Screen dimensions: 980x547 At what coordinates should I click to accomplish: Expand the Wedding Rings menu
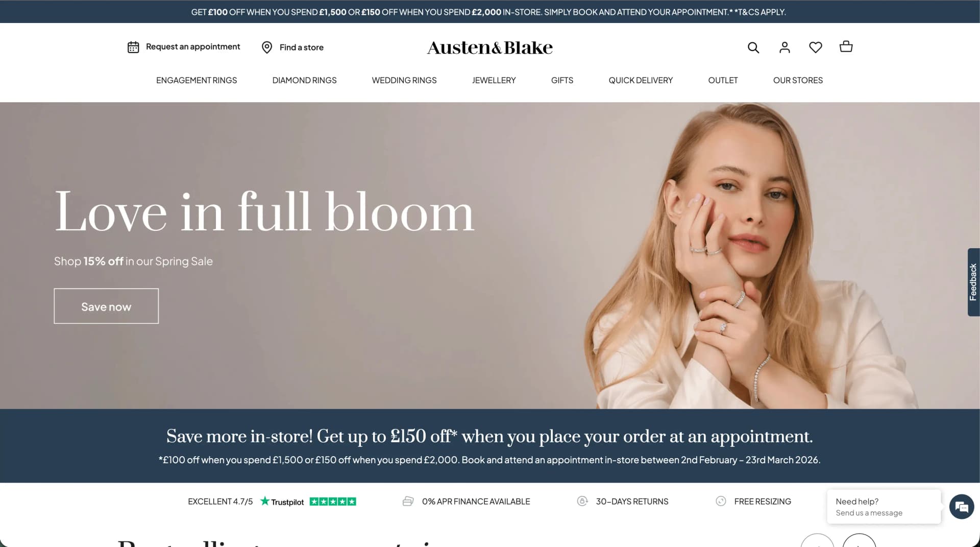404,80
